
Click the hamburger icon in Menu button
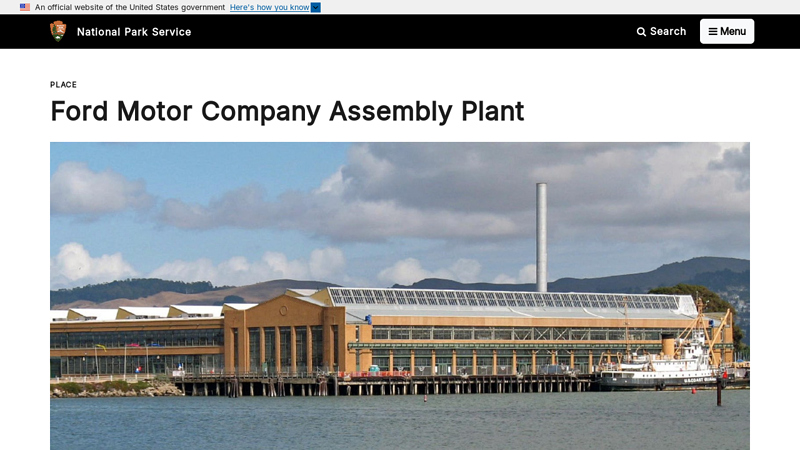(713, 32)
